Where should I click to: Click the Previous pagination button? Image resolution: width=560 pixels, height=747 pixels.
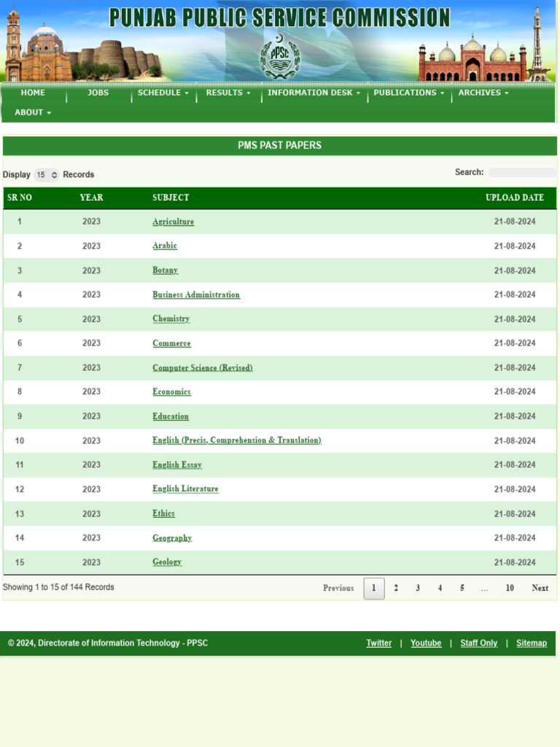(338, 588)
